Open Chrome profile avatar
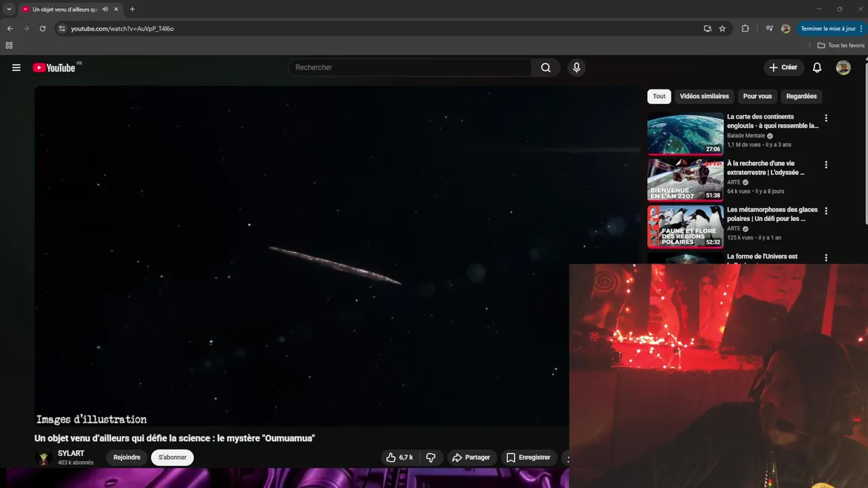This screenshot has height=488, width=868. click(785, 28)
